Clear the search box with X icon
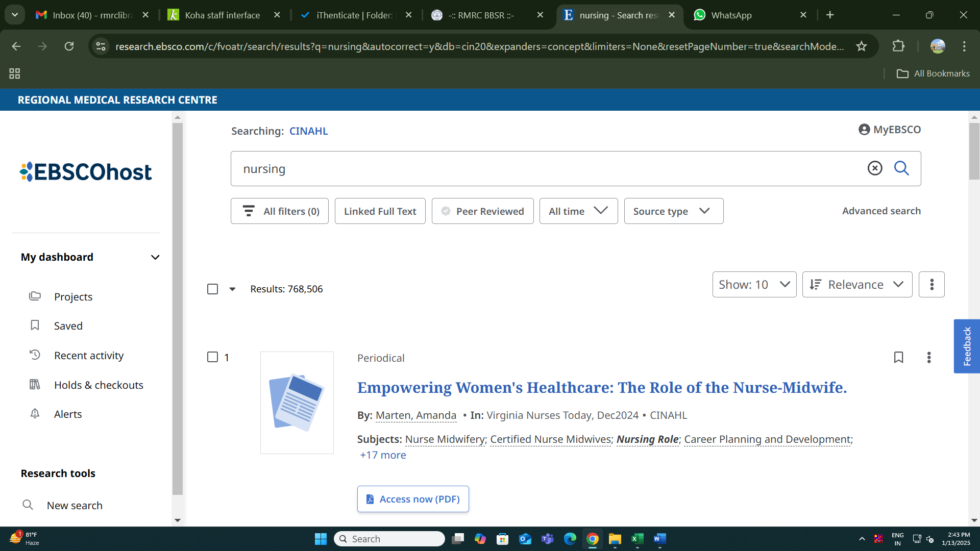 pos(875,168)
